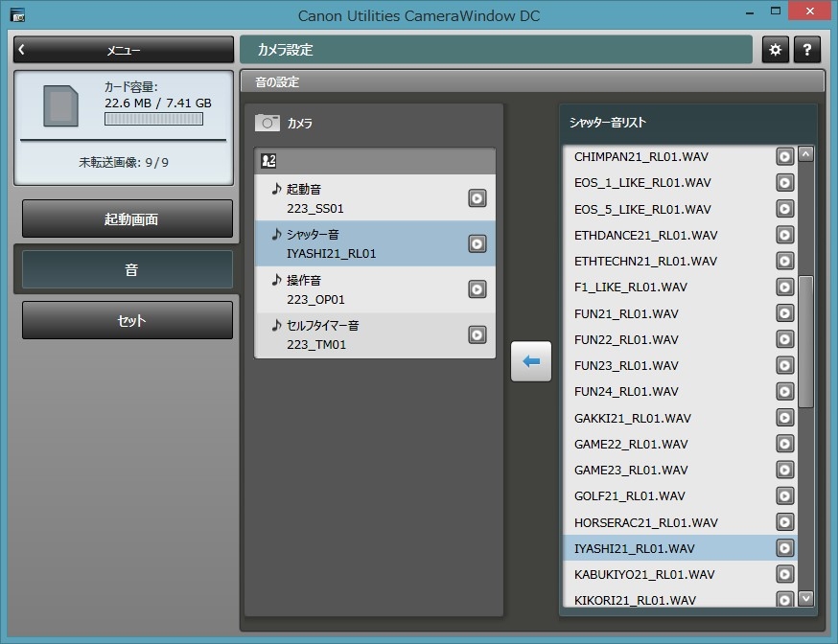Screen dimensions: 838x644
Task: Click the app icon in title bar
Action: (x=17, y=15)
